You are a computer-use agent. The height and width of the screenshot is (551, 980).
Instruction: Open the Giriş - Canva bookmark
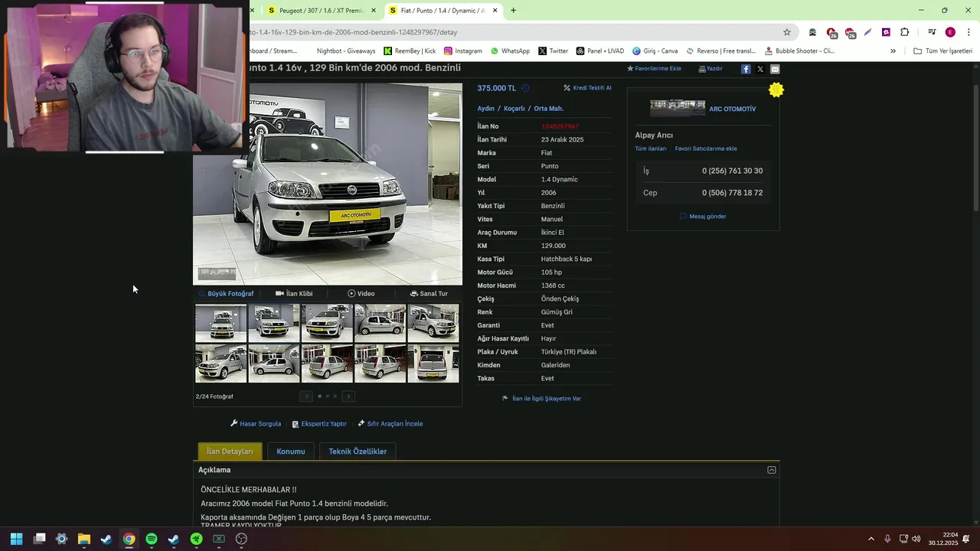(x=655, y=51)
